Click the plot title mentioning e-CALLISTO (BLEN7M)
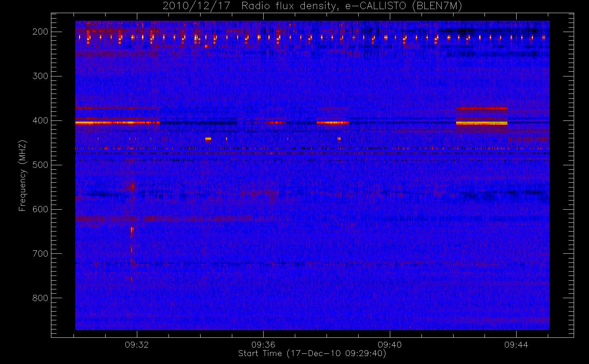Image resolution: width=589 pixels, height=364 pixels. click(x=312, y=6)
